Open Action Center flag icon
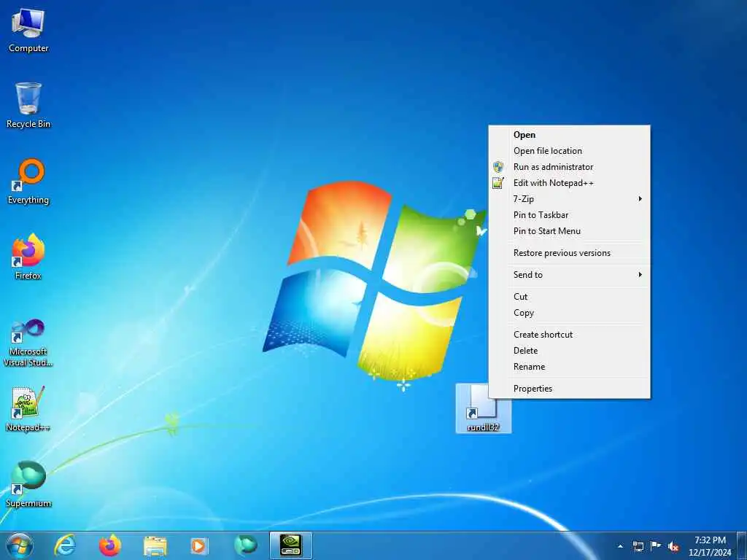Viewport: 747px width, 560px height. tap(656, 546)
